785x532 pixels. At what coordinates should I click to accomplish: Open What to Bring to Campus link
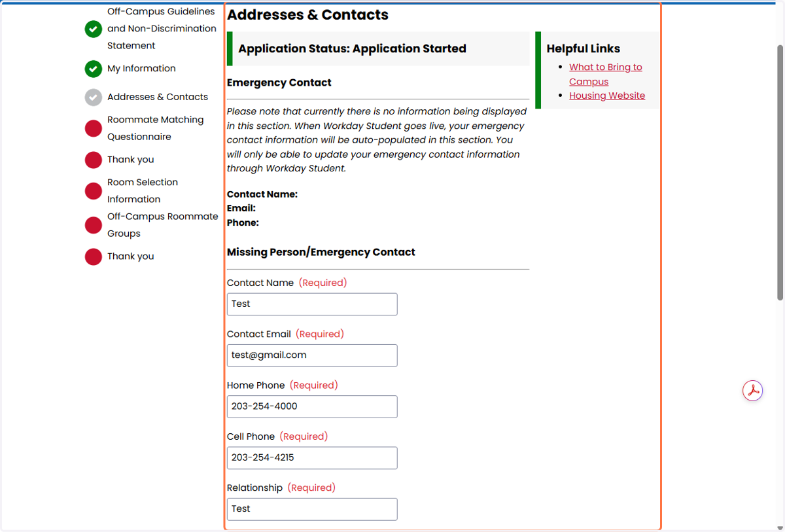pyautogui.click(x=606, y=74)
